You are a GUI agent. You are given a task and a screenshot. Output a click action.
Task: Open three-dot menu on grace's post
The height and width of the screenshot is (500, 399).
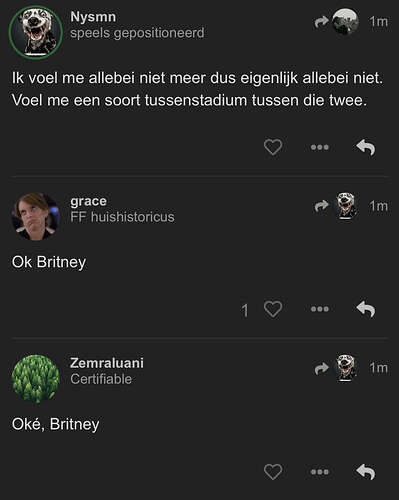pyautogui.click(x=320, y=309)
